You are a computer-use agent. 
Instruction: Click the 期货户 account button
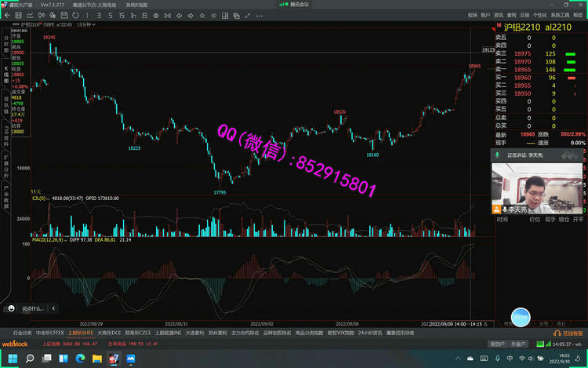(x=496, y=344)
